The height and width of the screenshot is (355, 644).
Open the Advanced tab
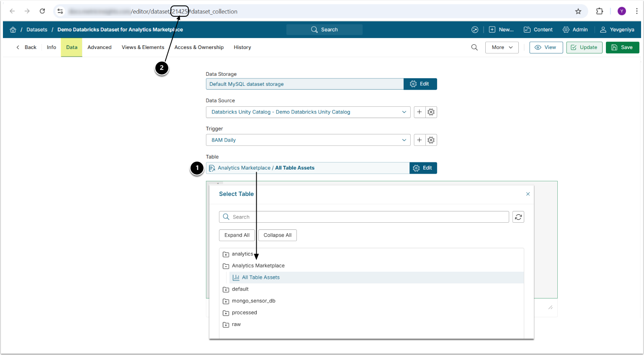tap(100, 47)
